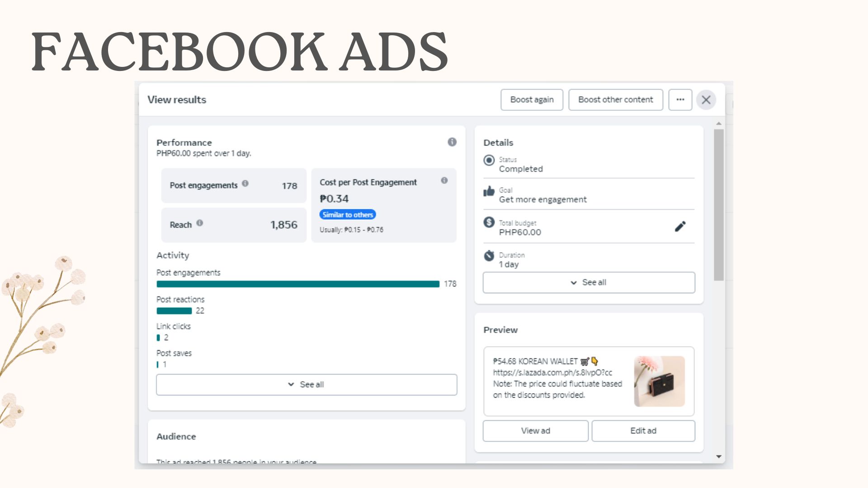This screenshot has height=488, width=868.
Task: Click the dollar Total budget icon
Action: (489, 222)
